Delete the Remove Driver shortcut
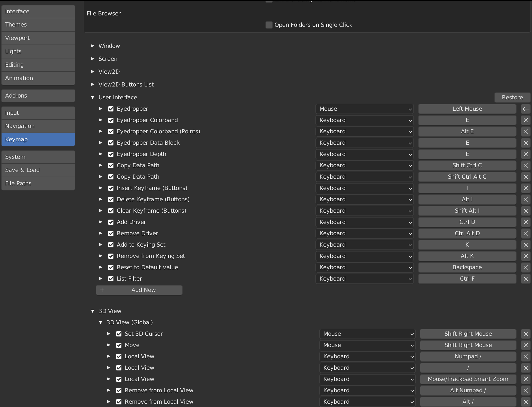 click(526, 233)
